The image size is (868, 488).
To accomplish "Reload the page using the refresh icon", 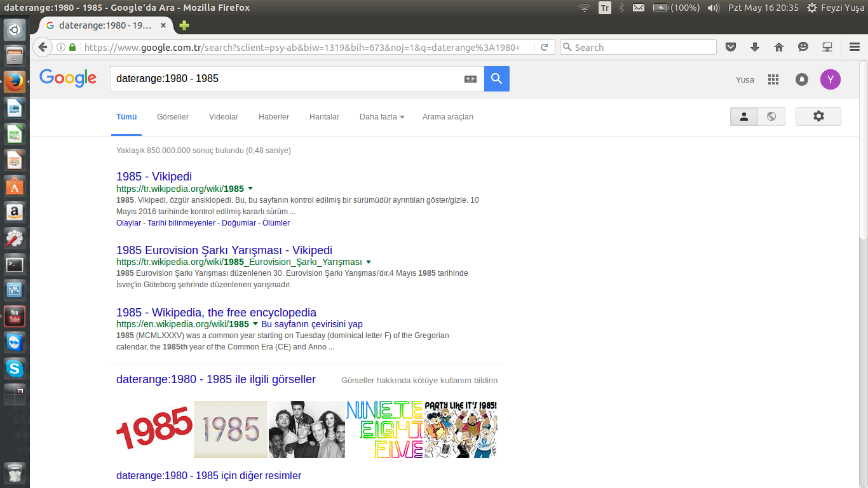I will coord(544,47).
